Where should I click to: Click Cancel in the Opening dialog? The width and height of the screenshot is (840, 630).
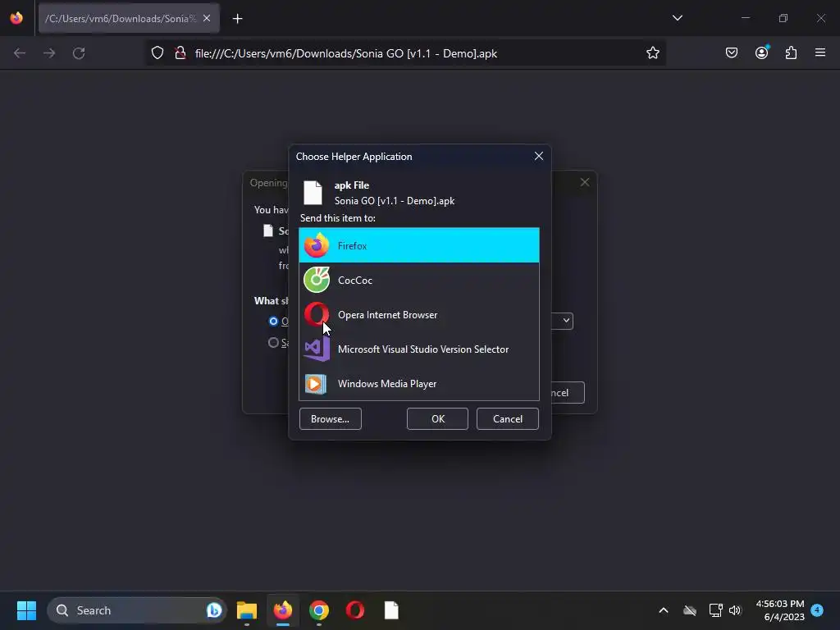(567, 393)
